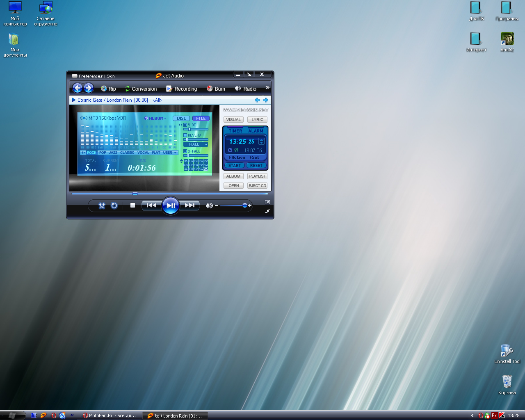Increase volume with plus button
This screenshot has height=420, width=525.
point(250,205)
